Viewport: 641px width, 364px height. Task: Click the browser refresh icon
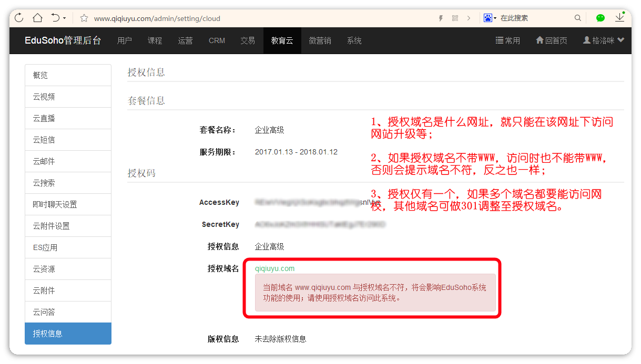(19, 18)
